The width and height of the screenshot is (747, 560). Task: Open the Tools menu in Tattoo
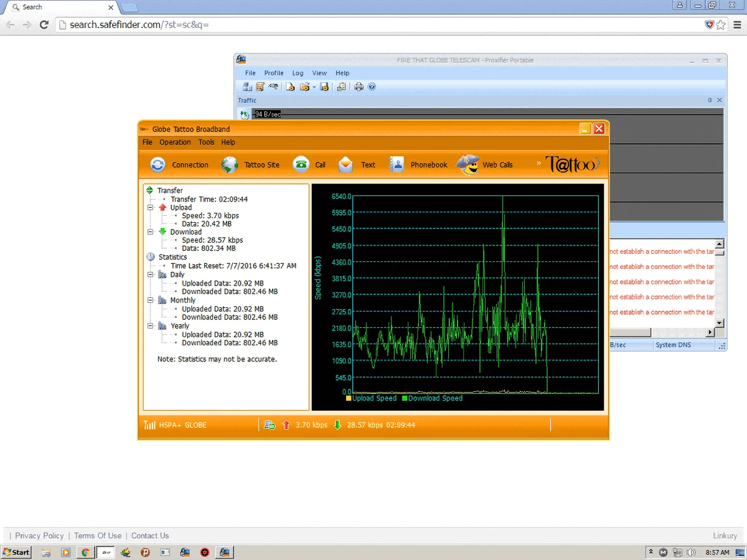click(207, 142)
